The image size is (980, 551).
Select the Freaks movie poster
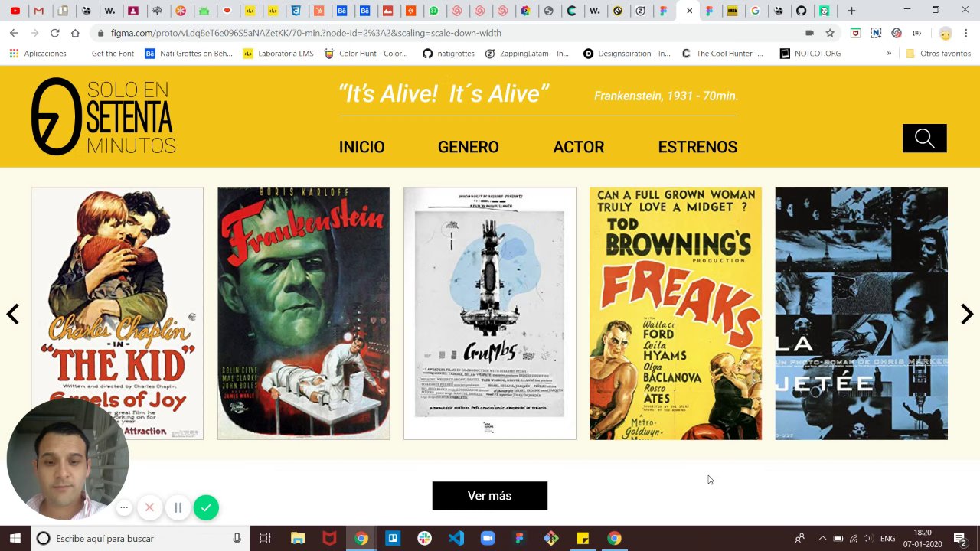pos(675,314)
